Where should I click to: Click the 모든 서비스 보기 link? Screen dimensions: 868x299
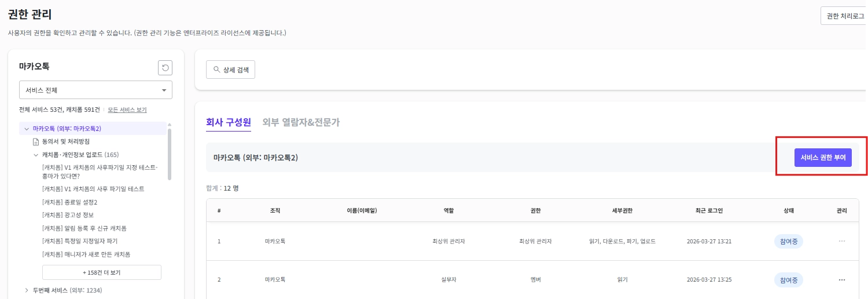pyautogui.click(x=127, y=110)
